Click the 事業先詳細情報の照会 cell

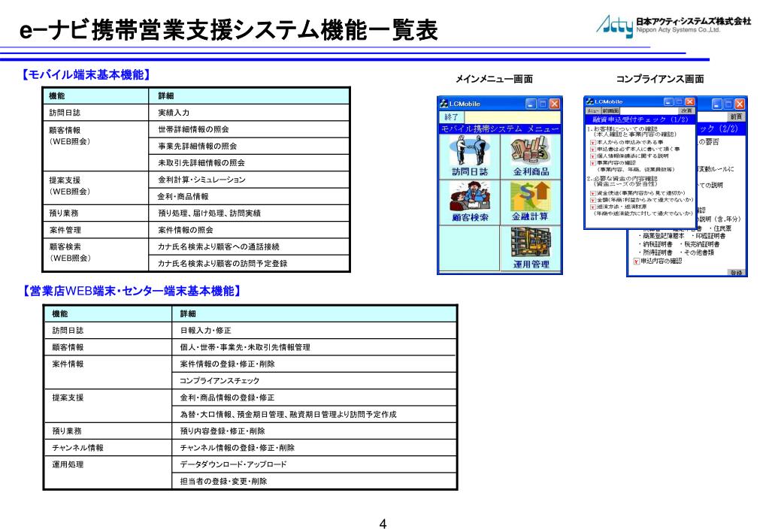pyautogui.click(x=249, y=146)
